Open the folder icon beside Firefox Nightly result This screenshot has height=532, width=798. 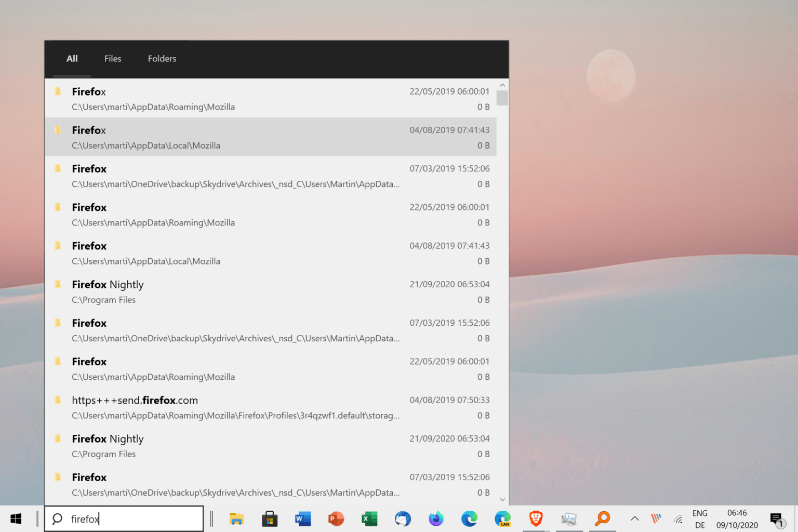click(58, 284)
